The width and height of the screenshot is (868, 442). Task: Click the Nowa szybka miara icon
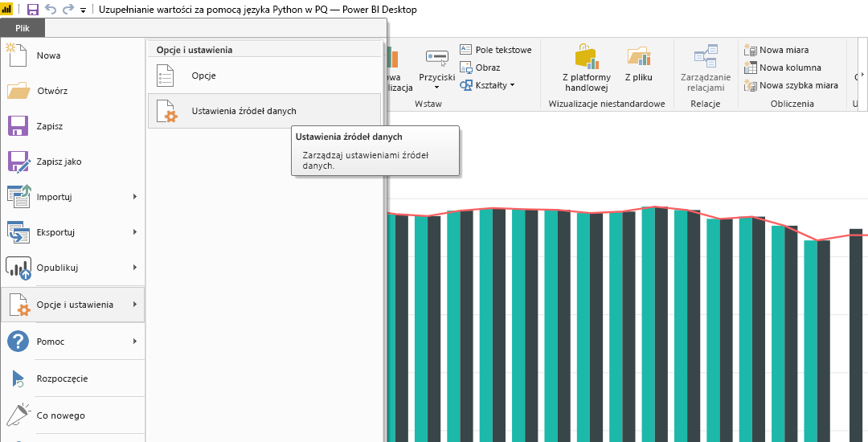point(751,85)
